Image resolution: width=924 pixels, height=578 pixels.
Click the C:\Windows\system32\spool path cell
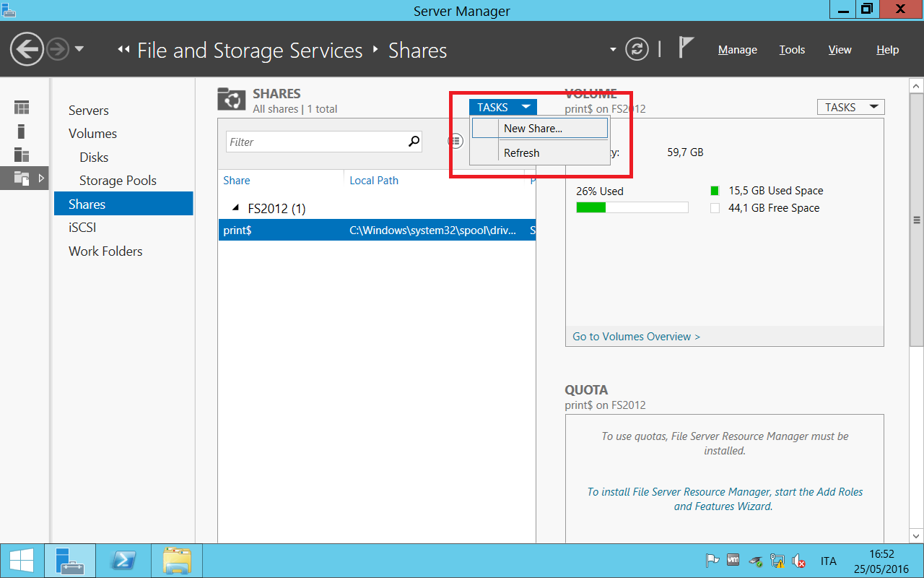(432, 230)
